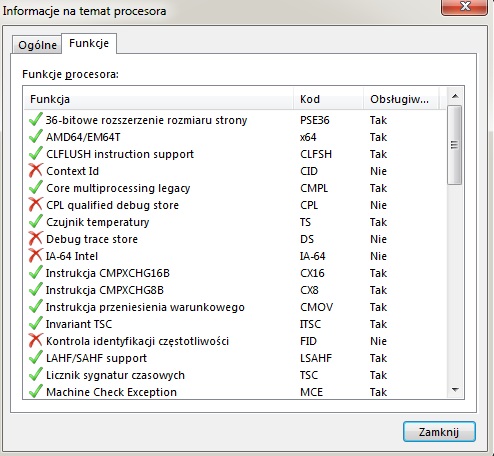Select the Instrukcja CMPXCHG16B row
The height and width of the screenshot is (456, 494).
235,273
